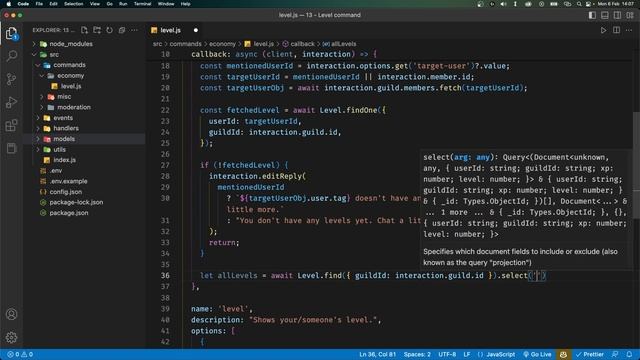Viewport: 640px width, 360px height.
Task: Show notifications bell in status bar
Action: [x=629, y=354]
